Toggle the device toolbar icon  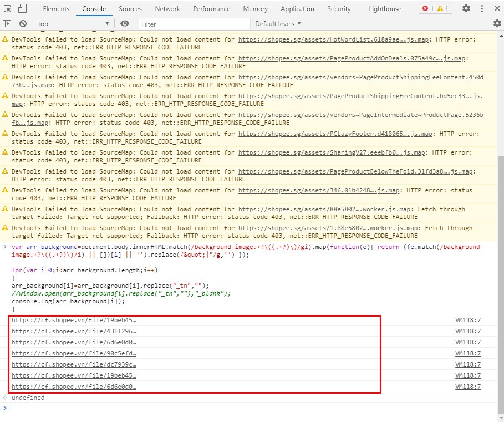(22, 8)
